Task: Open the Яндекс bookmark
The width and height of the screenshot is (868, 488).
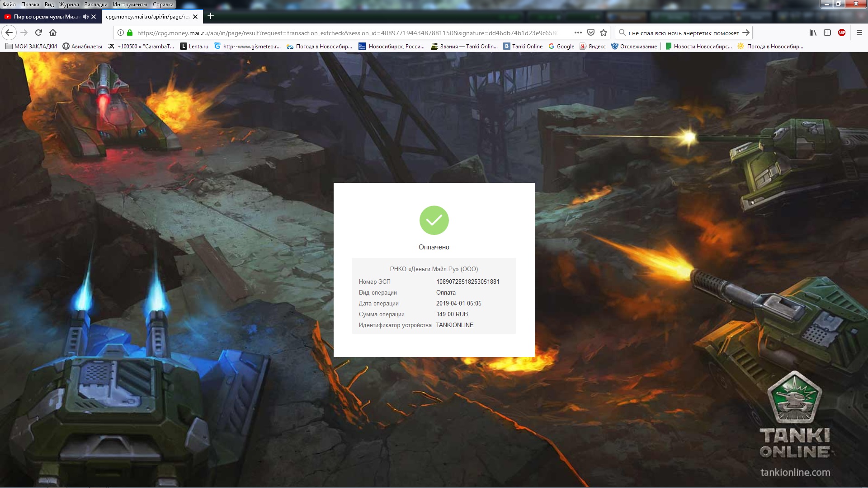Action: click(593, 47)
